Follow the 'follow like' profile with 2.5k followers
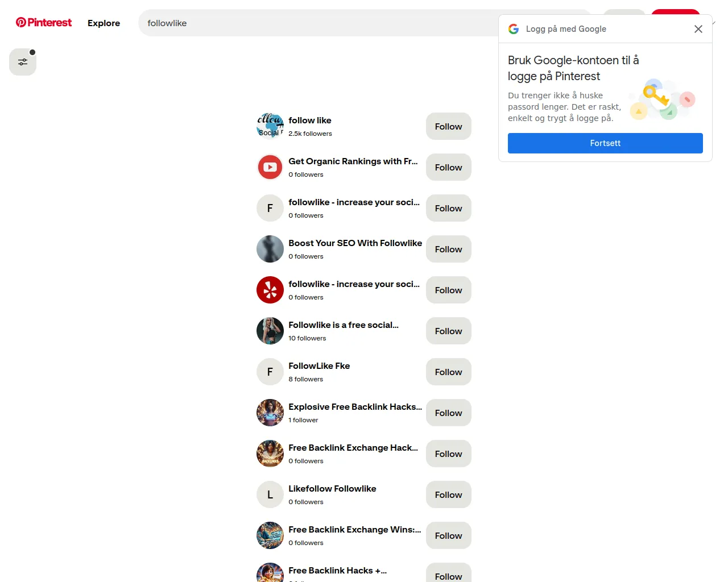728x582 pixels. 449,126
